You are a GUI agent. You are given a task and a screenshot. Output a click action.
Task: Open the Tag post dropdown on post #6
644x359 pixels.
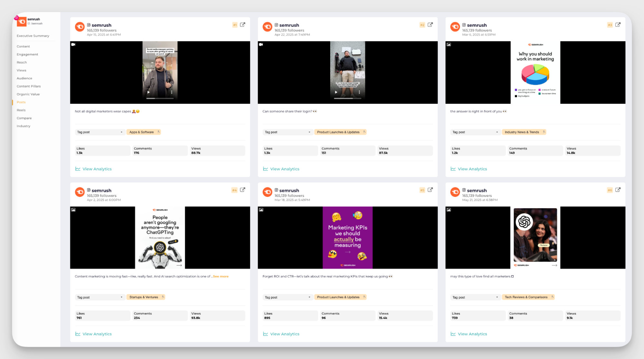click(x=475, y=297)
